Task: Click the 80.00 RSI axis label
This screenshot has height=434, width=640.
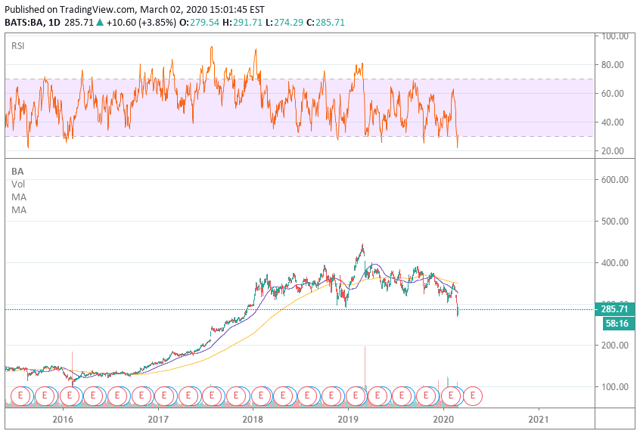Action: point(613,65)
